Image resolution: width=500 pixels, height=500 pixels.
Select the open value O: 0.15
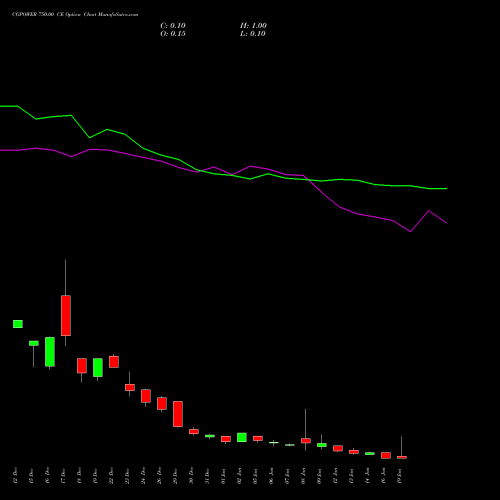tap(173, 34)
